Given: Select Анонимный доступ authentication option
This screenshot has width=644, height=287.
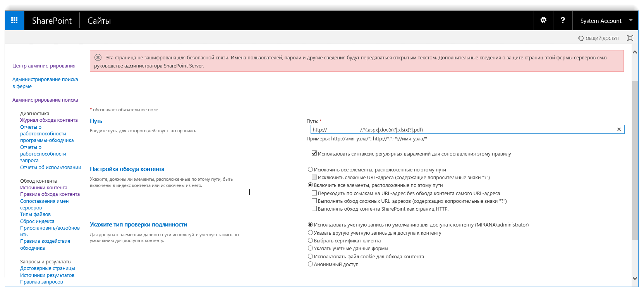Looking at the screenshot, I should [x=310, y=264].
